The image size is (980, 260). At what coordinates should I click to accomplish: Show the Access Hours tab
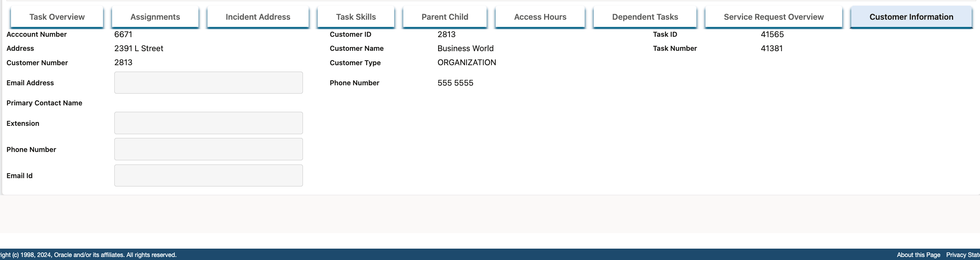[x=540, y=17]
